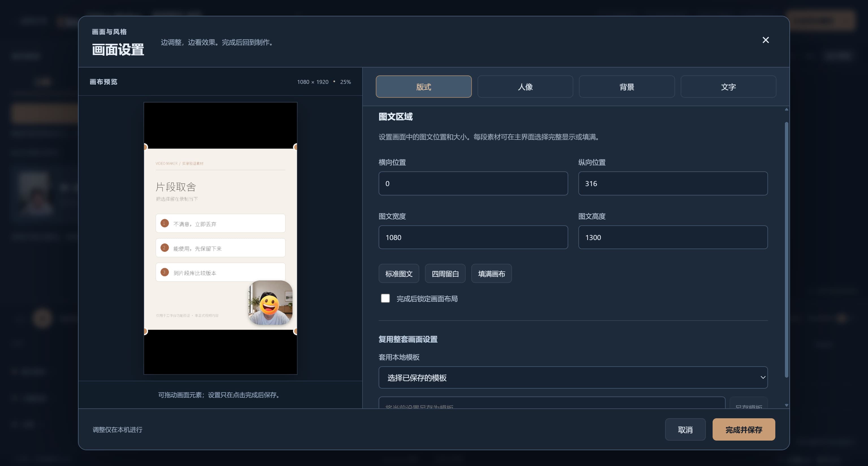Viewport: 868px width, 466px height.
Task: Select the 背景 tab
Action: point(627,87)
